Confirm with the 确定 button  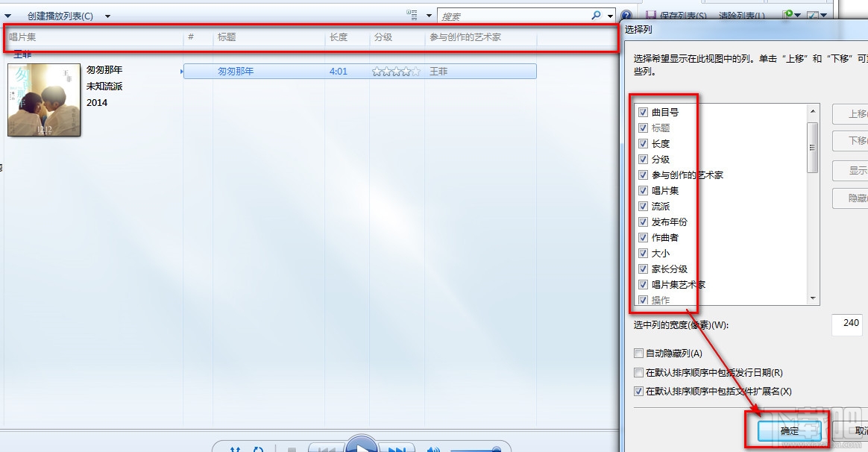pyautogui.click(x=790, y=430)
